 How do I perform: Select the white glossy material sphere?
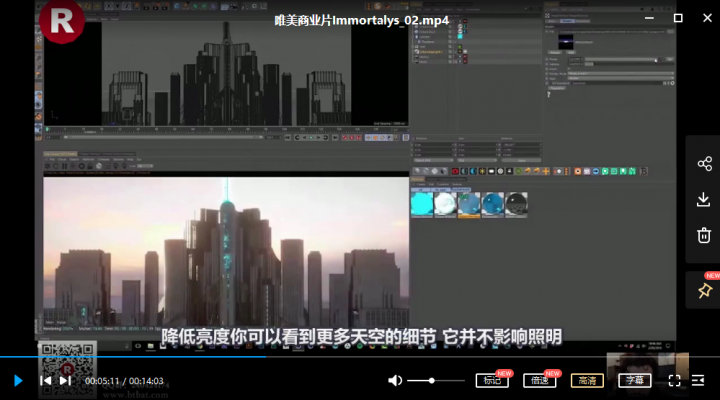pyautogui.click(x=445, y=204)
